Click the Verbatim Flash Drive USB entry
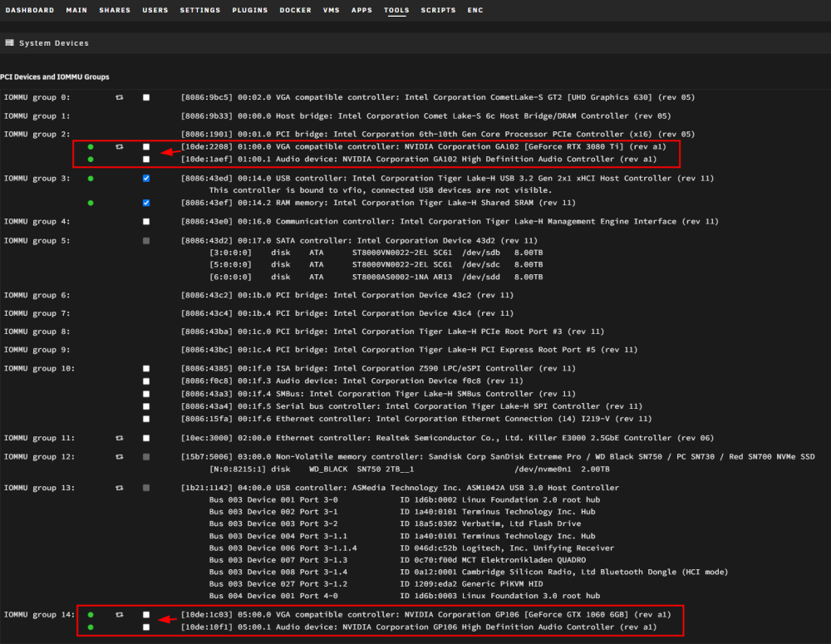This screenshot has height=644, width=831. [x=395, y=524]
